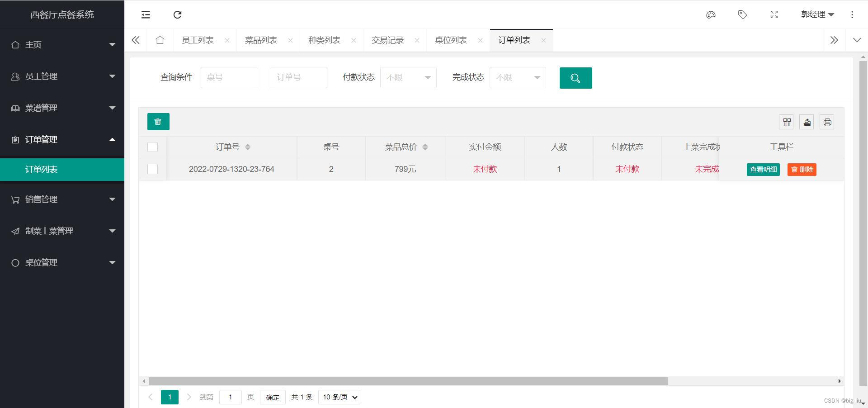Click the tag note icon in the header
The height and width of the screenshot is (408, 868).
[x=742, y=14]
